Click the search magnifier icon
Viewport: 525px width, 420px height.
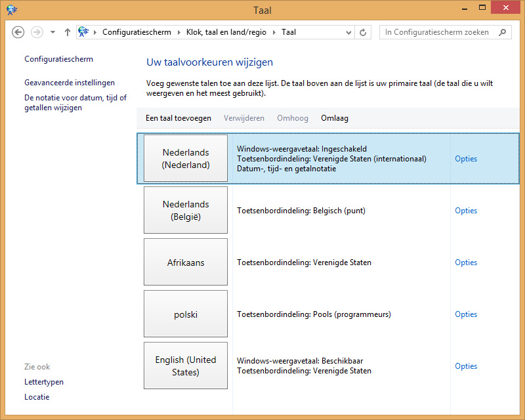click(502, 32)
